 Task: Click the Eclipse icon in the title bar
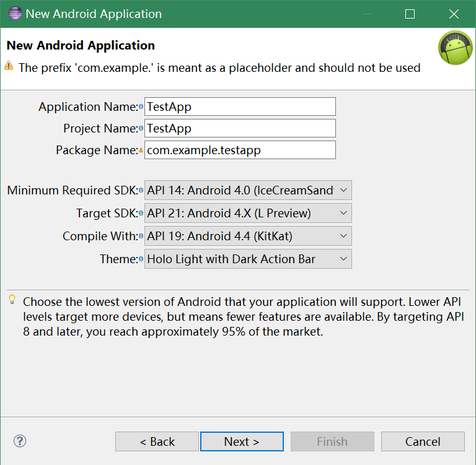(x=13, y=14)
